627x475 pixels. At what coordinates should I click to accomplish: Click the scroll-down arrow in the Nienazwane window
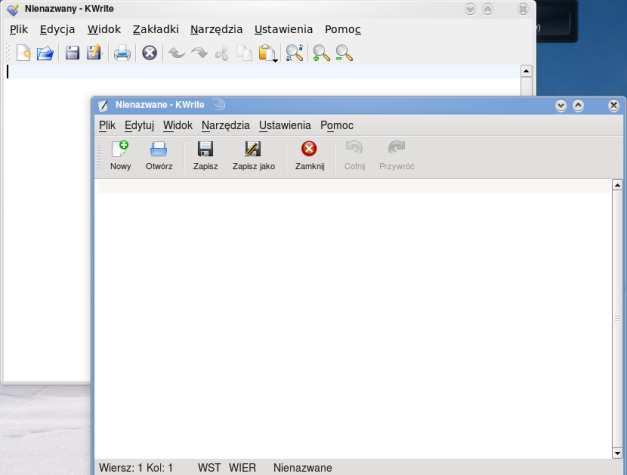pos(617,453)
